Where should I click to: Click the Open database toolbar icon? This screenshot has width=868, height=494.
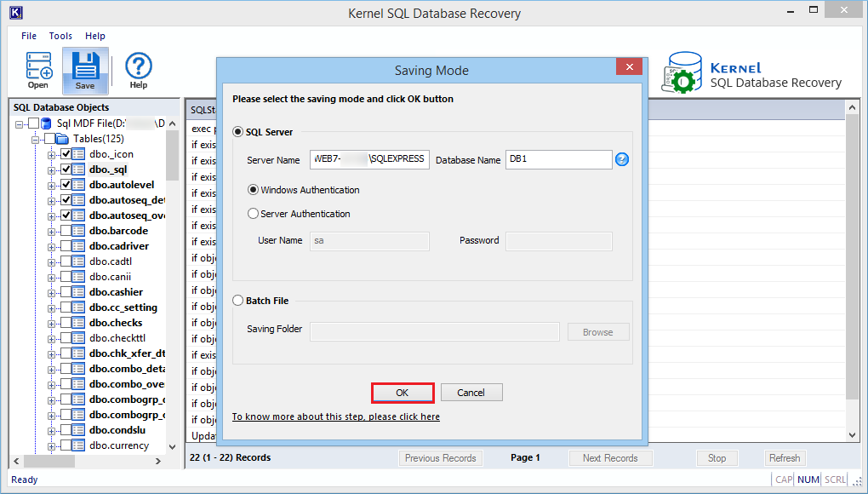(x=38, y=66)
